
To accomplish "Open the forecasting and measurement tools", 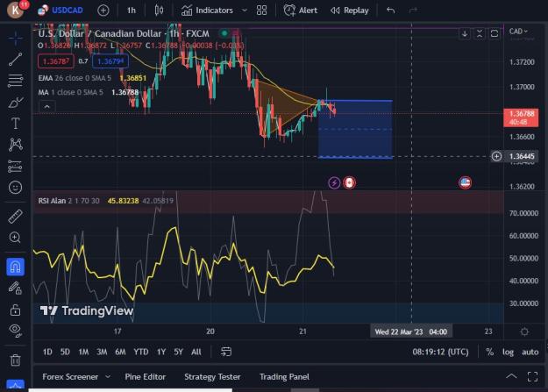I will (x=16, y=167).
